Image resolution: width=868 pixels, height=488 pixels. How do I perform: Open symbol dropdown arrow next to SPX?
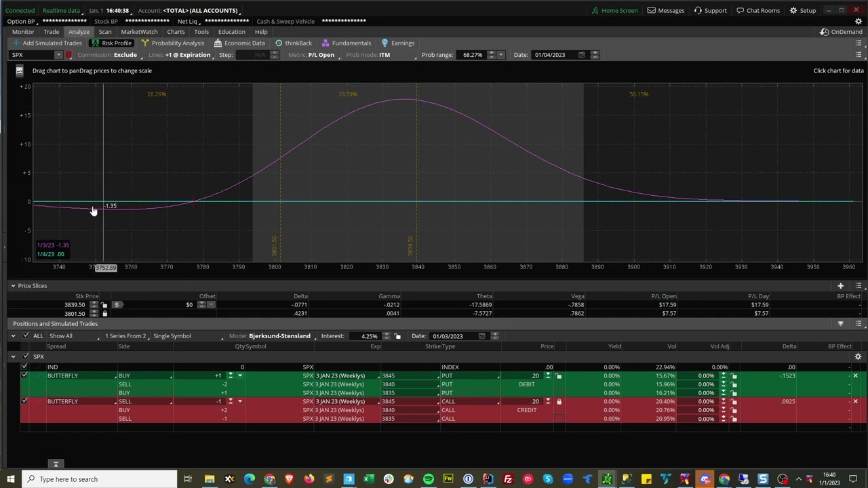click(58, 55)
